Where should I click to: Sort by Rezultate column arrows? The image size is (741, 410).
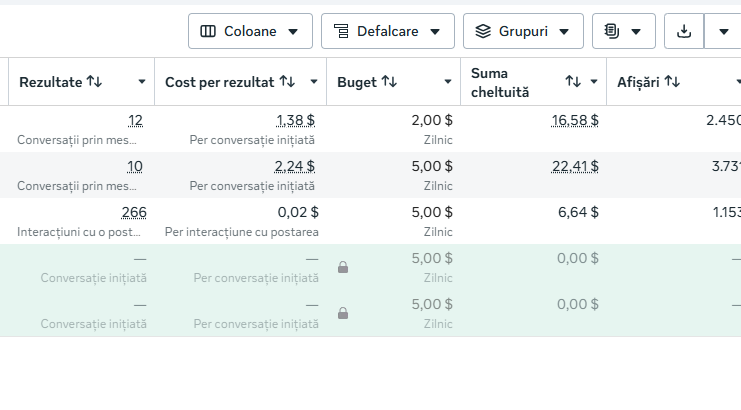95,82
